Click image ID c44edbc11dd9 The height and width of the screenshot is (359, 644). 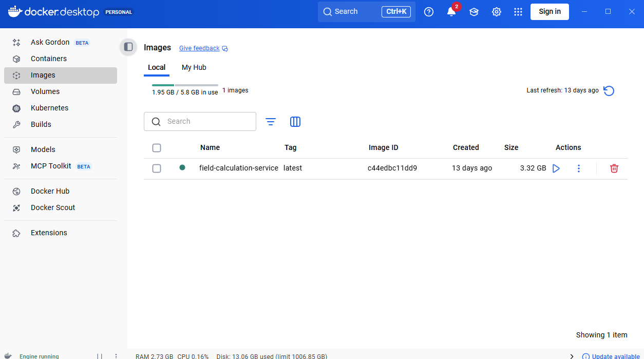(x=392, y=168)
